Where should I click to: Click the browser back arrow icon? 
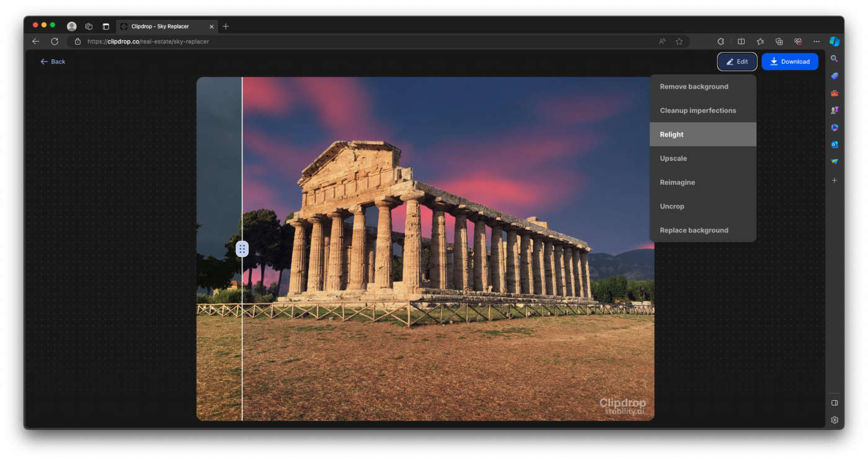point(36,42)
